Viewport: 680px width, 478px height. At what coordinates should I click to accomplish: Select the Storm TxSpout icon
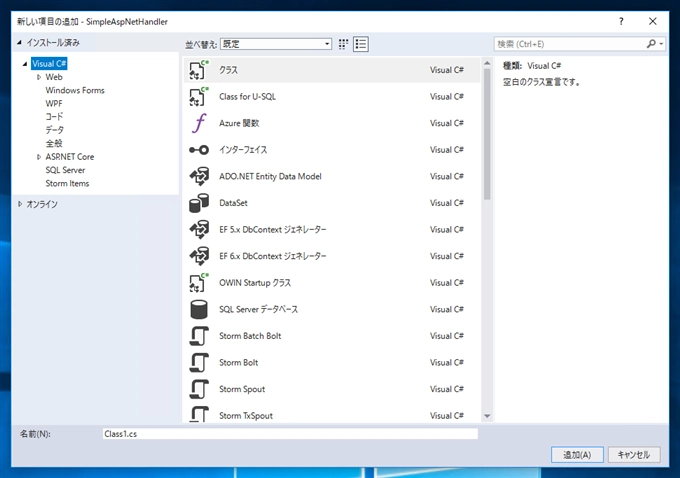coord(199,414)
